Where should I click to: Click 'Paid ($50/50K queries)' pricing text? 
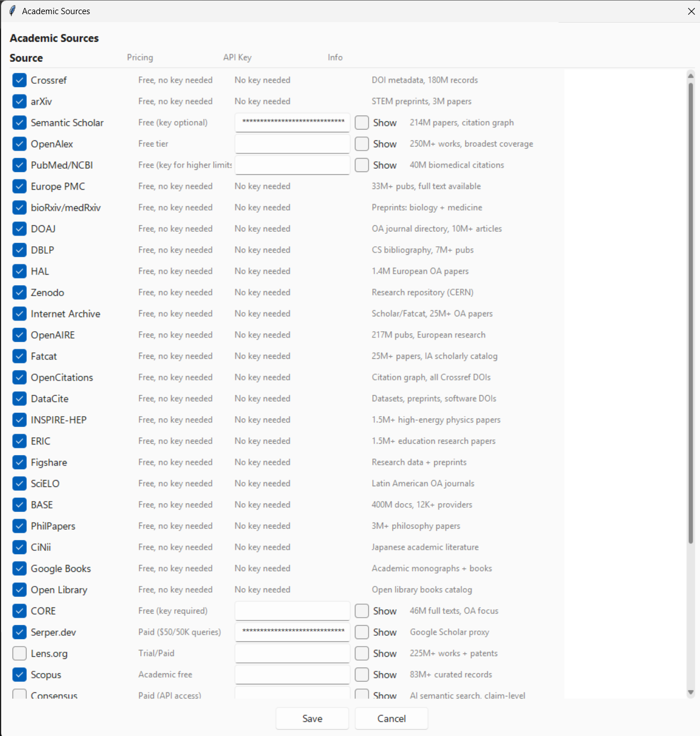point(179,632)
